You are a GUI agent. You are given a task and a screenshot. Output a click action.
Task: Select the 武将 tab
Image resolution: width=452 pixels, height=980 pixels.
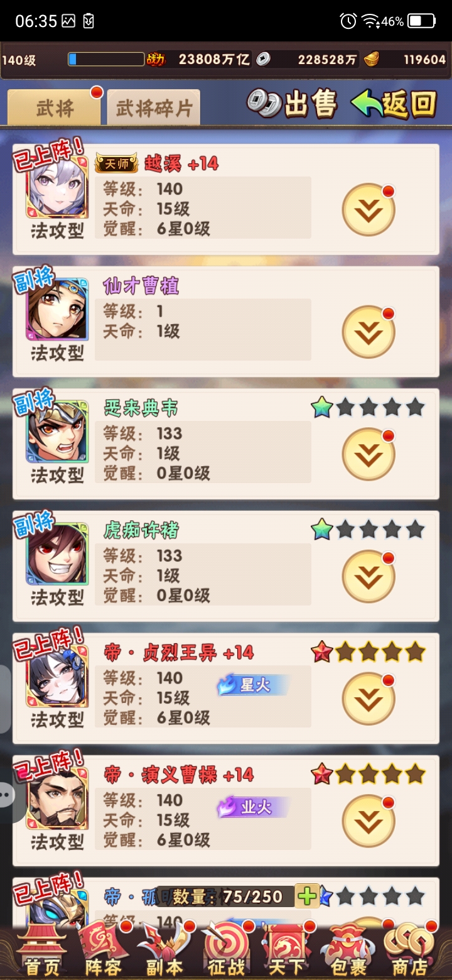point(54,108)
